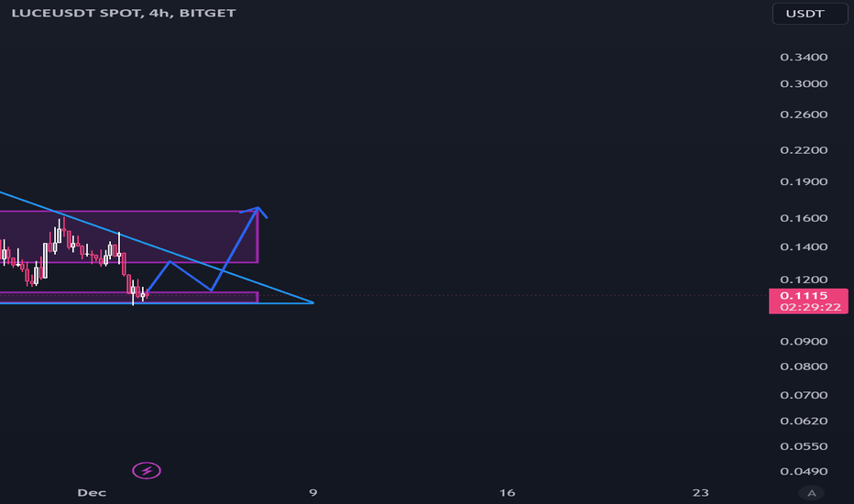The image size is (854, 504).
Task: Click the 0.0550 price axis label
Action: (804, 446)
